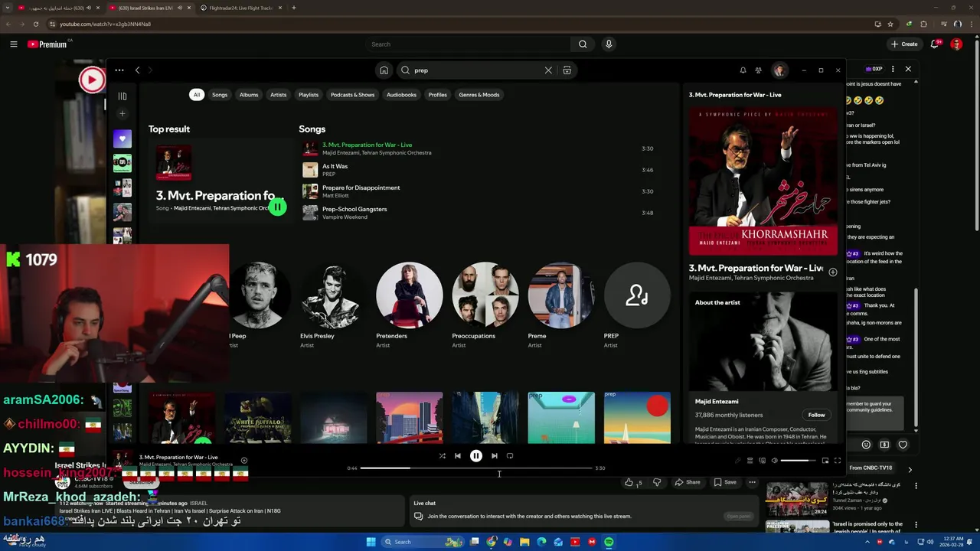Open the Spotify three-dots menu
Screen dimensions: 980x551
tap(119, 70)
